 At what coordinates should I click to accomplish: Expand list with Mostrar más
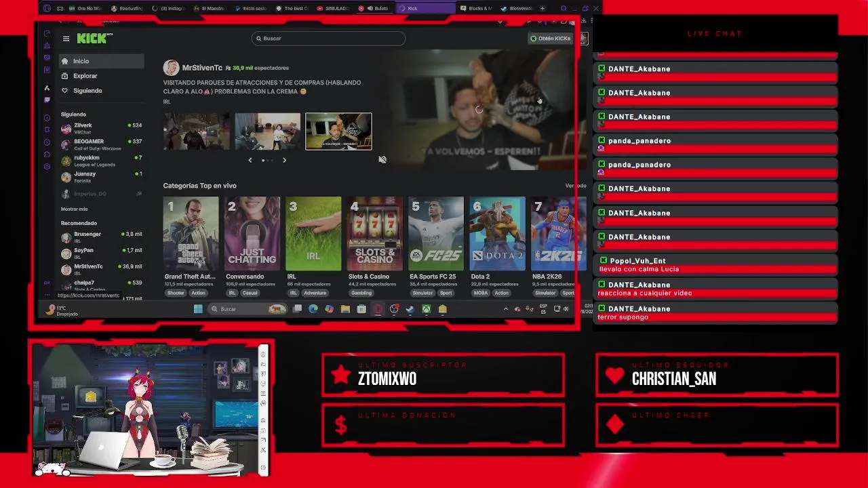point(74,209)
